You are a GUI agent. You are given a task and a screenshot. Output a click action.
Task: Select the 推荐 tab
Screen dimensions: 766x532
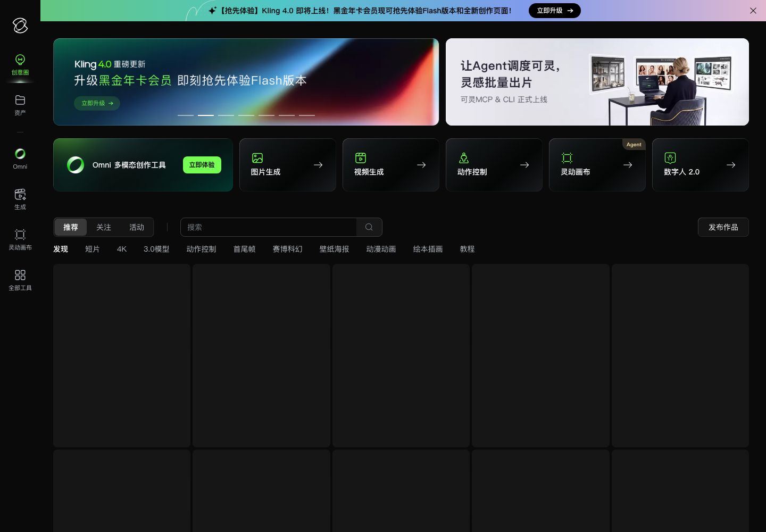[71, 227]
